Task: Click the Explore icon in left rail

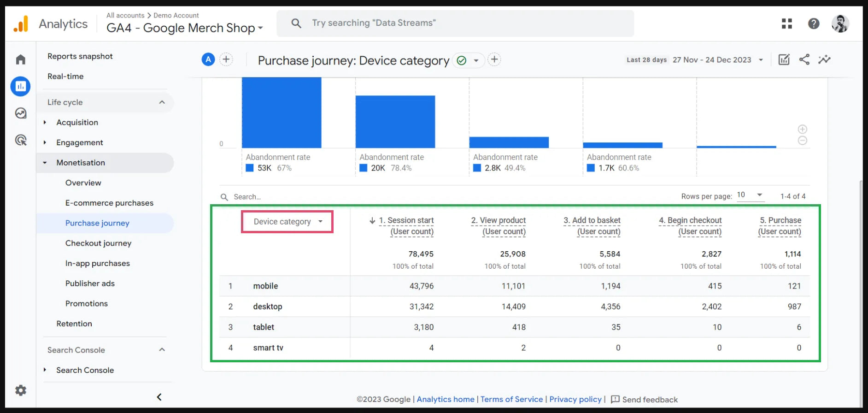Action: [x=21, y=113]
